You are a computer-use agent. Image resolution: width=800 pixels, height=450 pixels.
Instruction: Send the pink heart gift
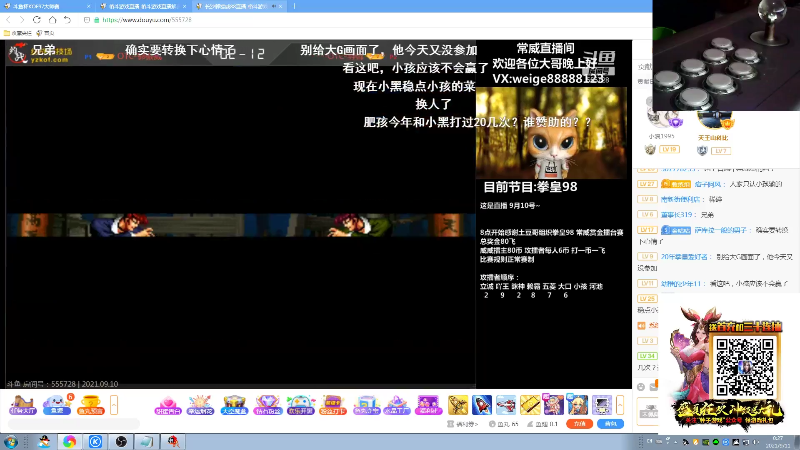coord(168,405)
